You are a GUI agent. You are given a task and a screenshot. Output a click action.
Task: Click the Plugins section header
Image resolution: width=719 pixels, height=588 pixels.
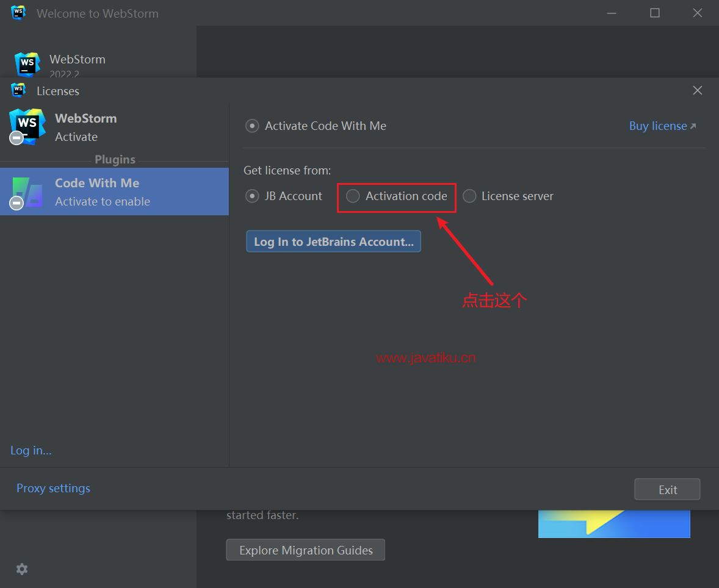pos(115,159)
